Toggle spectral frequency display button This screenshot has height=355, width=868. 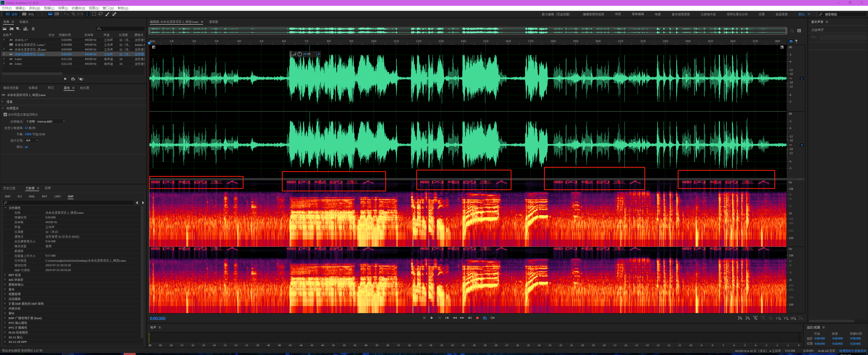tap(50, 14)
